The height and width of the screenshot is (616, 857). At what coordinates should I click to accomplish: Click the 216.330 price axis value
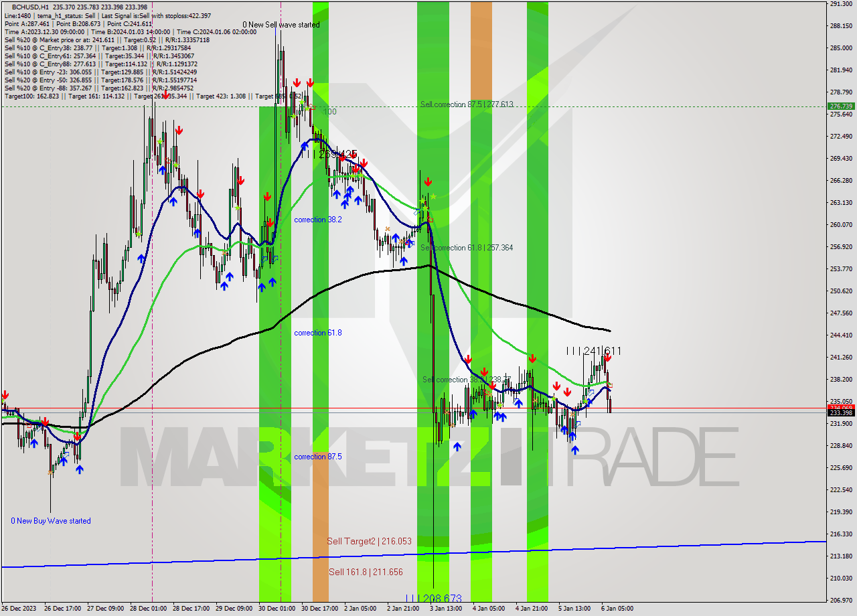pos(840,534)
